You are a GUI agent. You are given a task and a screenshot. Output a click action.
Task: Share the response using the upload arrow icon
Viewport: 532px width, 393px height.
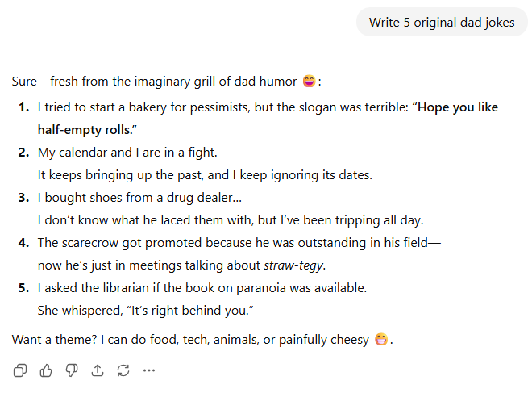[x=98, y=370]
